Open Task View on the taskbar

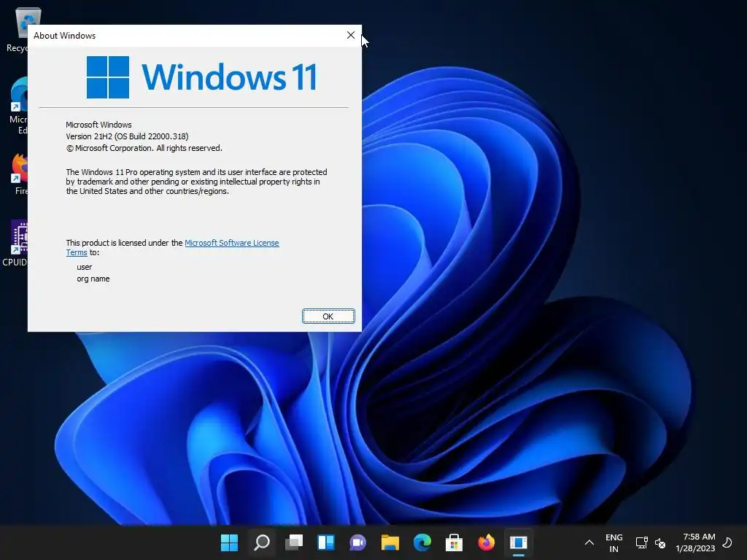pyautogui.click(x=294, y=542)
